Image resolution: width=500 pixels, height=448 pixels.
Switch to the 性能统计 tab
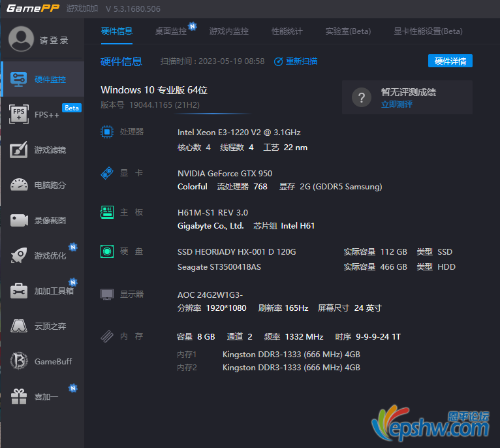[287, 31]
